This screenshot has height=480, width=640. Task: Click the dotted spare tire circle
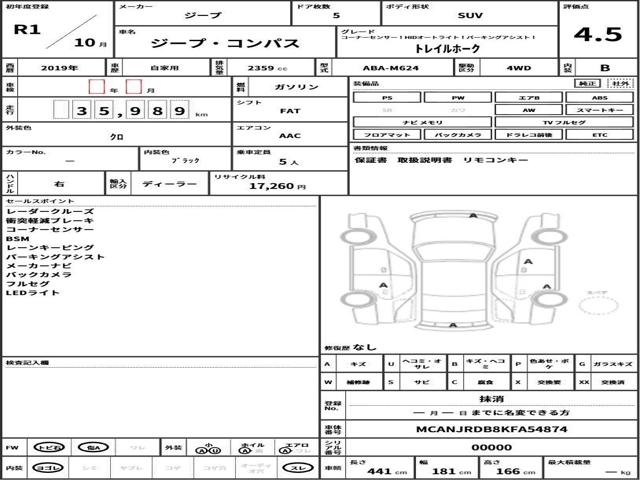(x=598, y=306)
